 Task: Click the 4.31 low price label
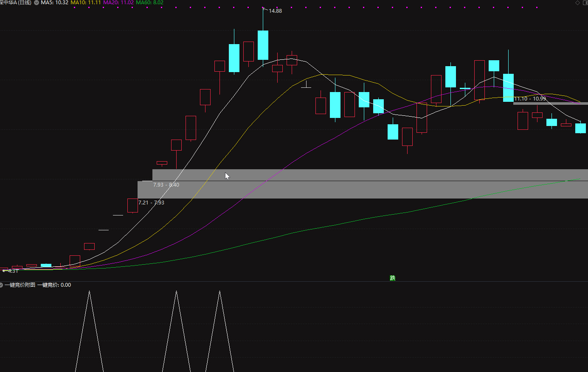point(13,271)
